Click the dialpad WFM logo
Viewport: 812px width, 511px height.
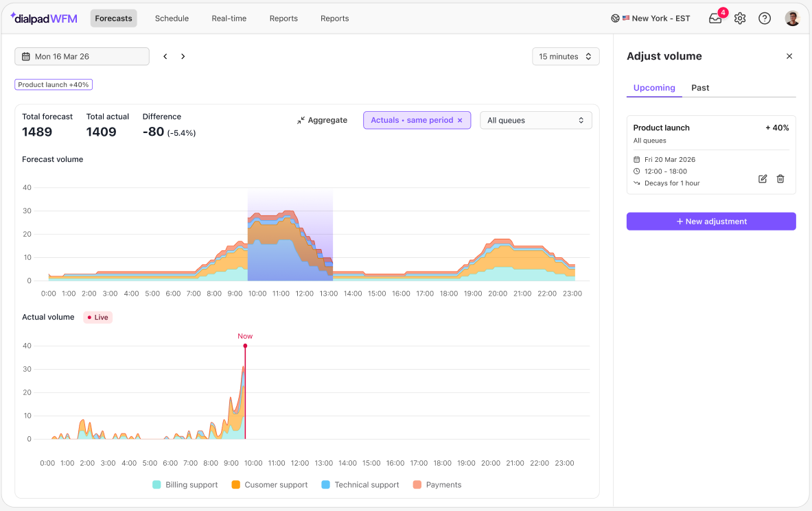44,19
